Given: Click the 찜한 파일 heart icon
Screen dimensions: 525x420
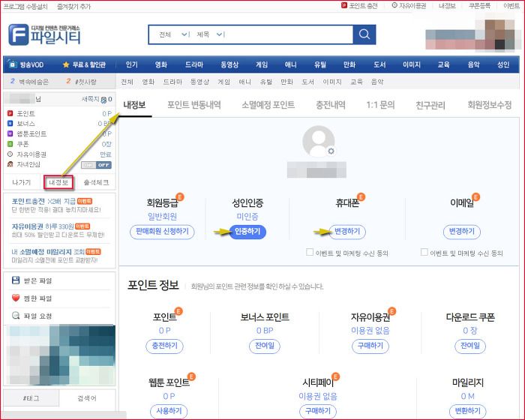Looking at the screenshot, I should tap(16, 298).
